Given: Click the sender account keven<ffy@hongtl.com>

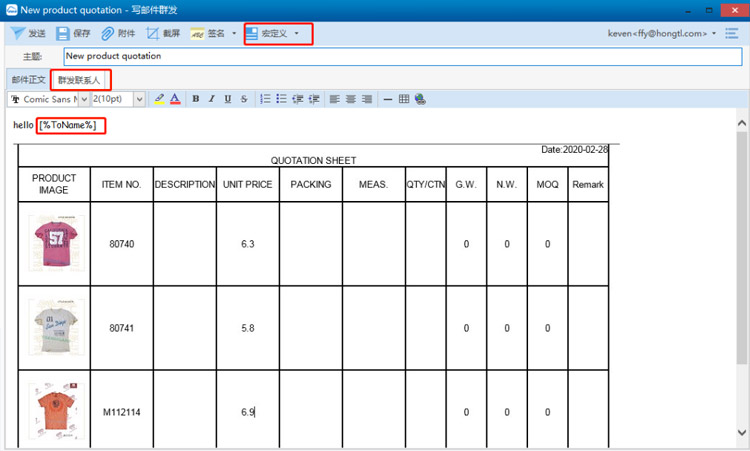Looking at the screenshot, I should pos(661,33).
